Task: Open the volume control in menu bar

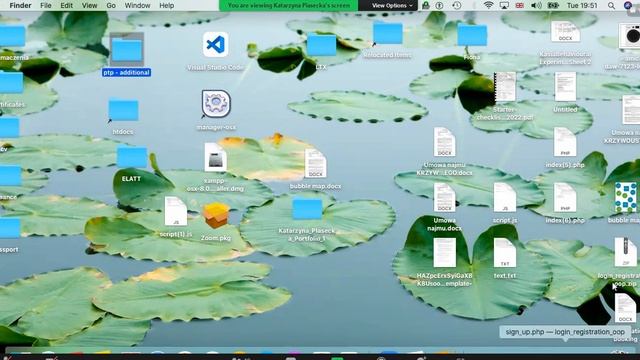Action: [x=536, y=5]
